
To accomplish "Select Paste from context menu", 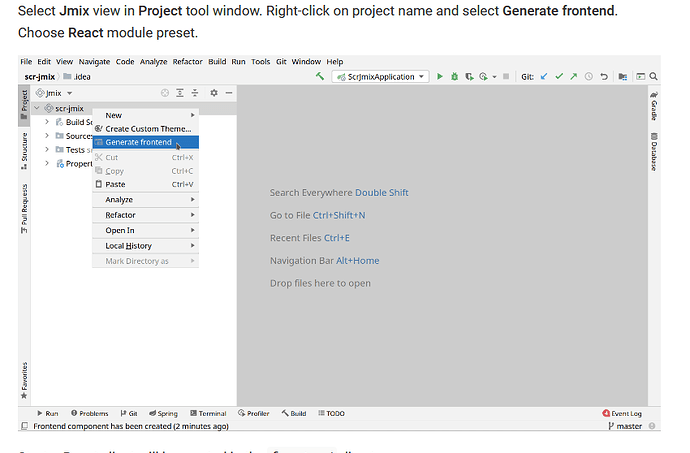I will [x=146, y=184].
